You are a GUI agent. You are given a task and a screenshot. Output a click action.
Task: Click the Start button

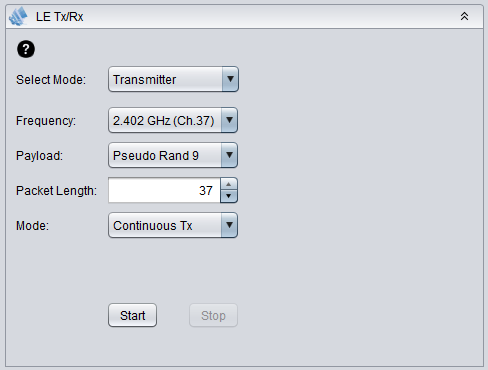pos(132,315)
